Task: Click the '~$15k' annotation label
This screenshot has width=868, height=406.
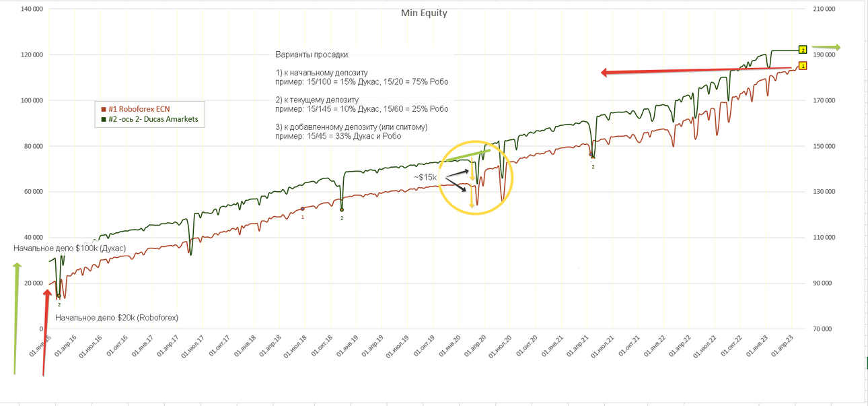Action: pyautogui.click(x=425, y=177)
